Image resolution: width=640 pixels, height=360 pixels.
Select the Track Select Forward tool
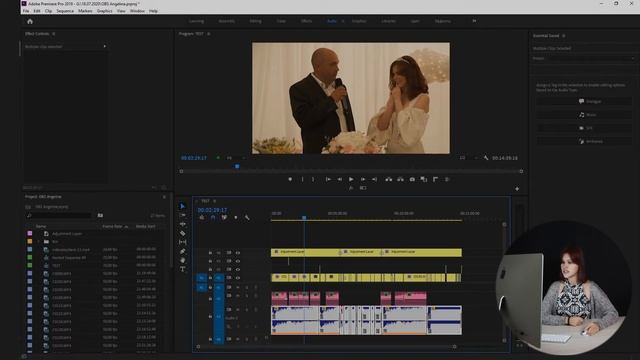point(182,215)
